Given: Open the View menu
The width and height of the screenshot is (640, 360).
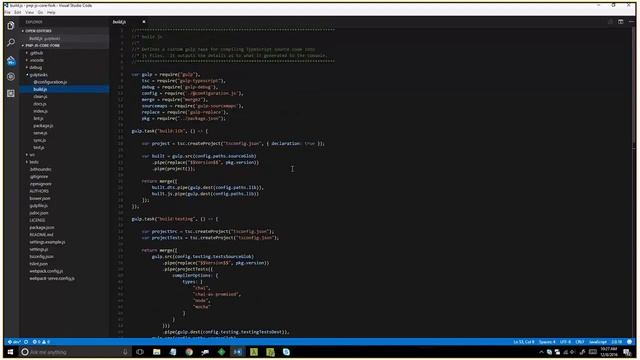Looking at the screenshot, I should pyautogui.click(x=29, y=13).
